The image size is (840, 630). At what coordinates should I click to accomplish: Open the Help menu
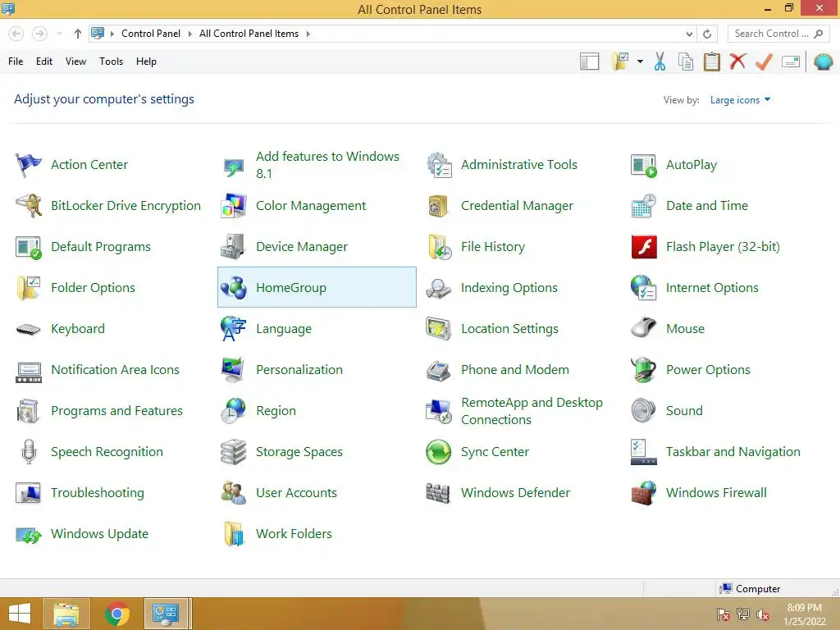point(146,62)
